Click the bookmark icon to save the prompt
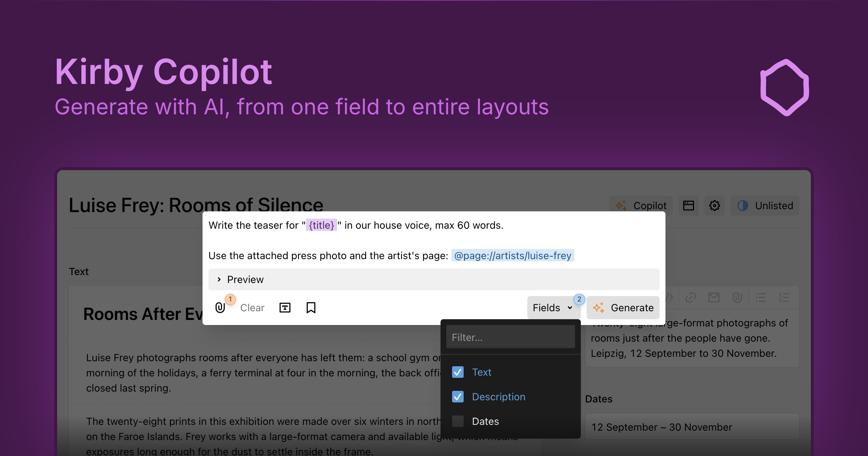The height and width of the screenshot is (456, 868). point(311,308)
